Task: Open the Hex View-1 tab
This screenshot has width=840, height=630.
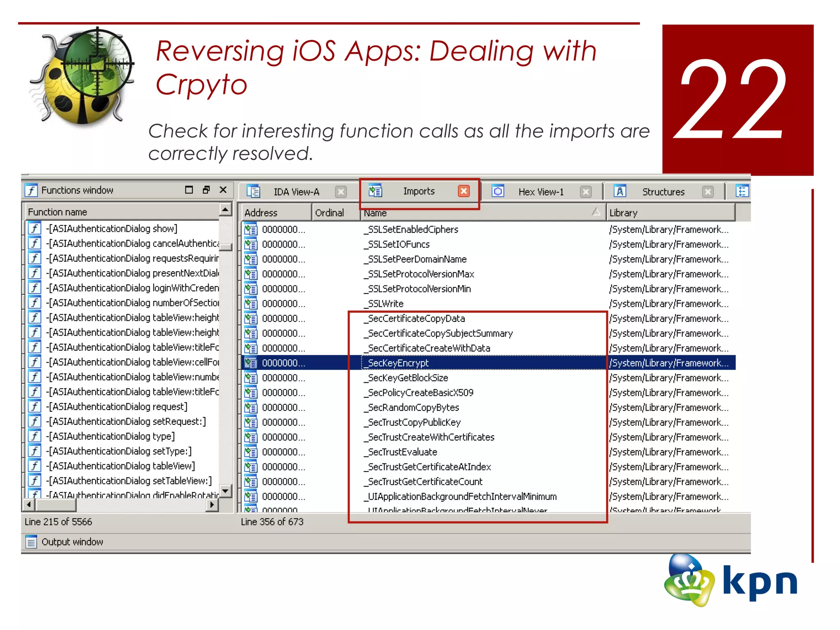Action: pos(541,192)
